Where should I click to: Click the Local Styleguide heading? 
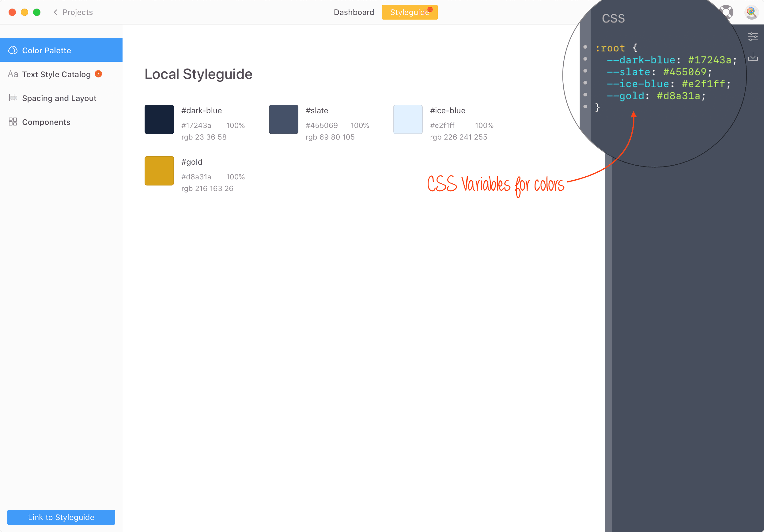coord(198,74)
